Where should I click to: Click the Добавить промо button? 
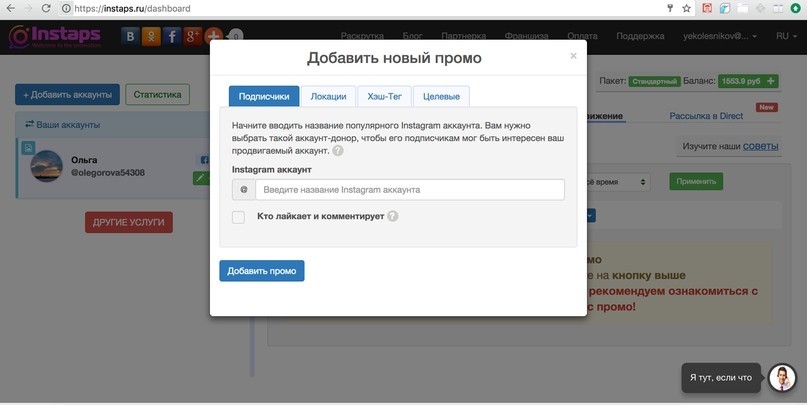click(261, 271)
